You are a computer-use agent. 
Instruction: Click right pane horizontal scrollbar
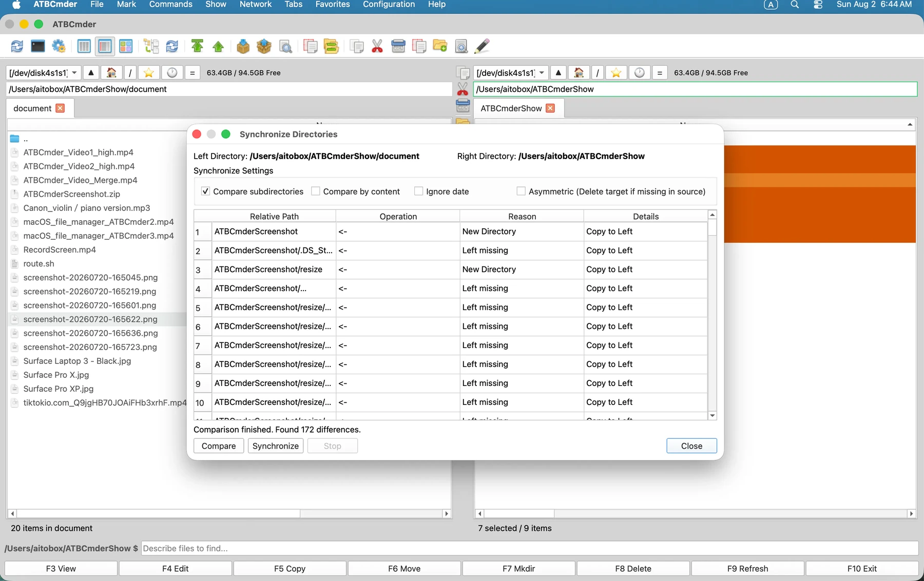[x=696, y=513]
